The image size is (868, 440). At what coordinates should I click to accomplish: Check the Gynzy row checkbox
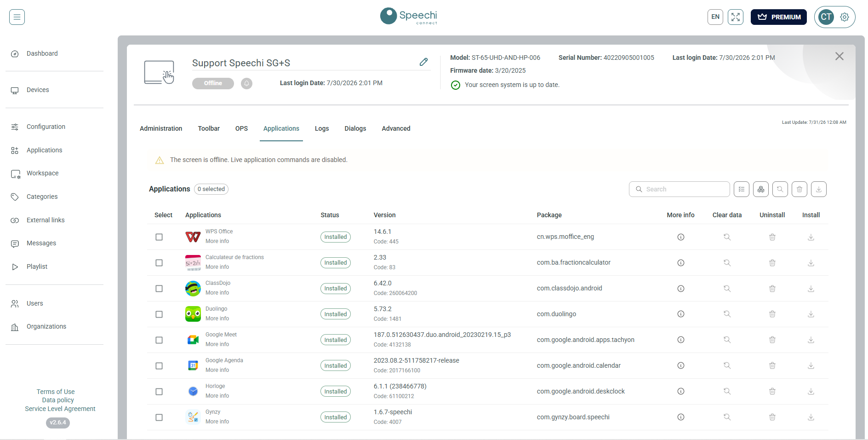click(x=159, y=417)
